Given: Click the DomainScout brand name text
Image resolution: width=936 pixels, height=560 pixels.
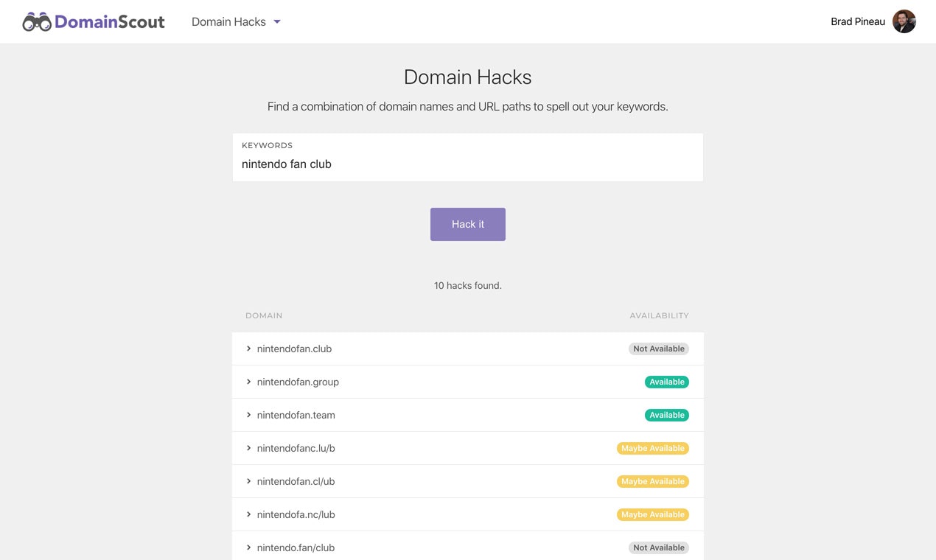Looking at the screenshot, I should (x=110, y=22).
